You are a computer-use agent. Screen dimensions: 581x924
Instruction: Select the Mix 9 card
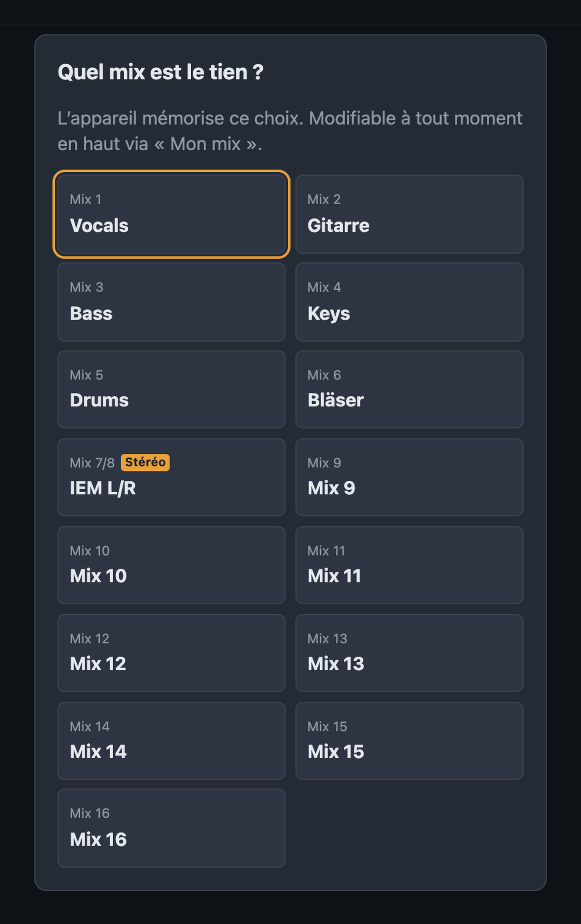click(x=409, y=477)
